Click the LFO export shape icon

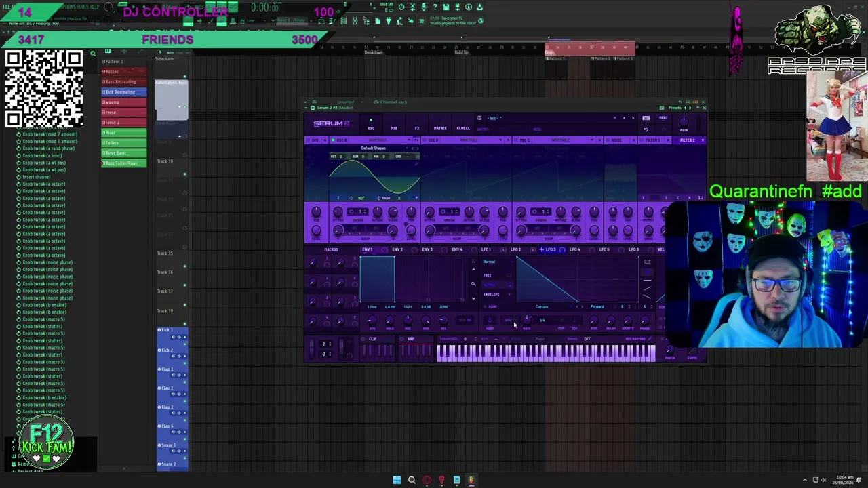tap(647, 262)
